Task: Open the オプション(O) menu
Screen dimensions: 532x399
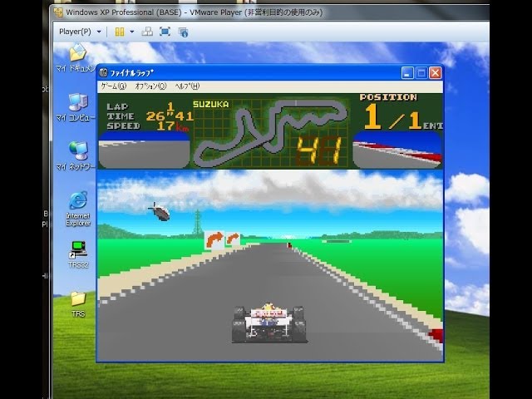Action: 150,86
